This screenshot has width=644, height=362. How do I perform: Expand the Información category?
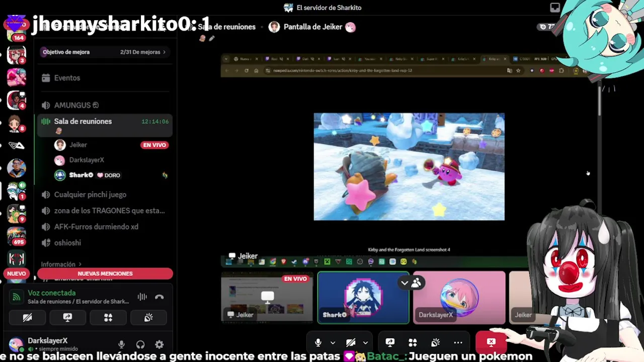pos(61,264)
